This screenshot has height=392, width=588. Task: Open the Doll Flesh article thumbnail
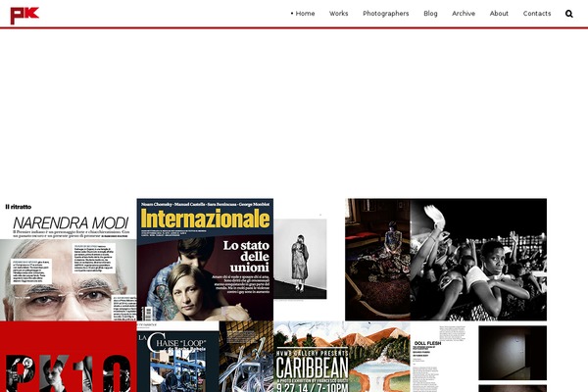tap(444, 359)
